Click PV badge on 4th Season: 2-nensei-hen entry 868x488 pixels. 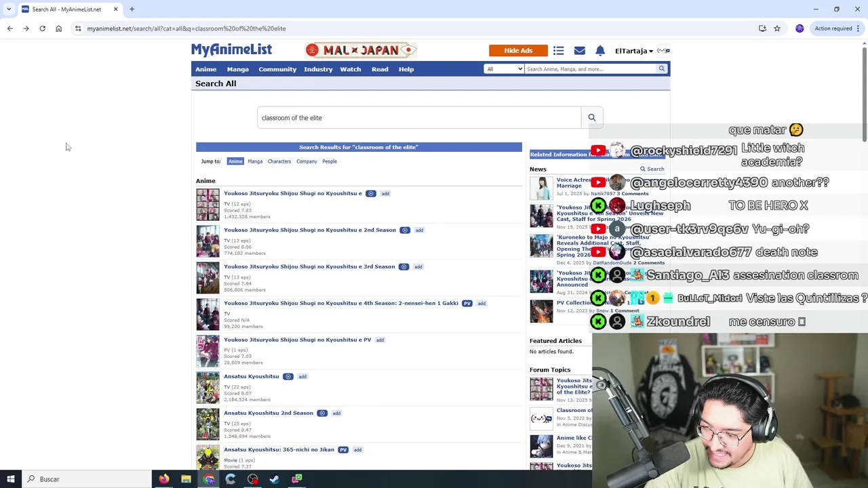click(467, 304)
